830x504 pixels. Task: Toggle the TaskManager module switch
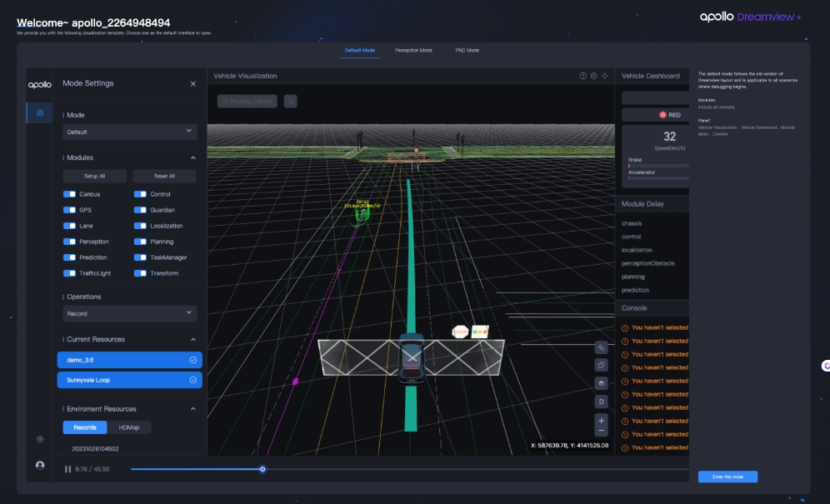(140, 257)
